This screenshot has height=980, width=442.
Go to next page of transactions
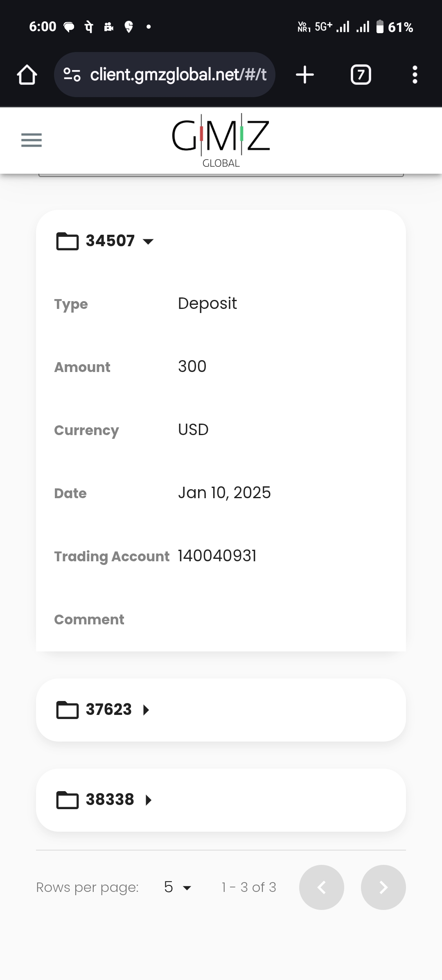pyautogui.click(x=383, y=887)
